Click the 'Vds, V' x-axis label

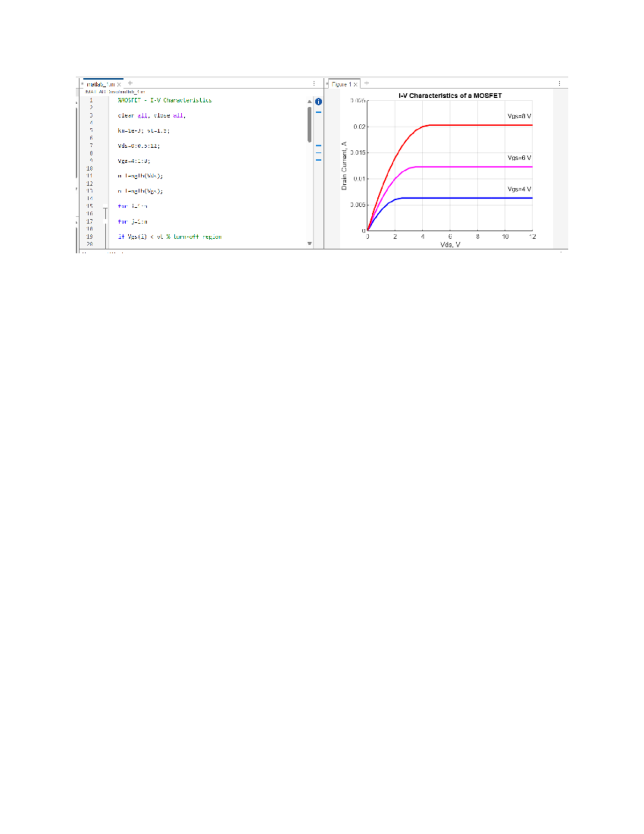pos(450,245)
